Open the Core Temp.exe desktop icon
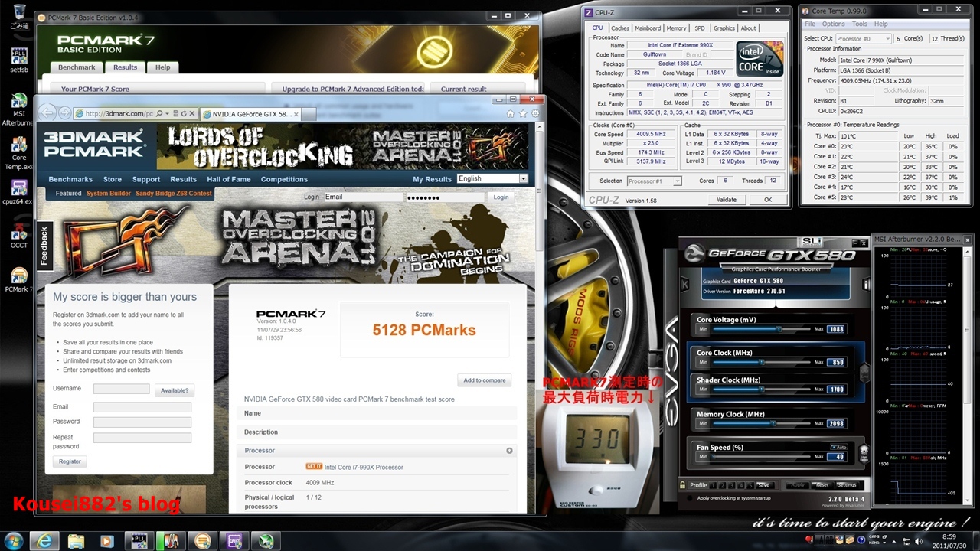This screenshot has height=551, width=980. coord(19,154)
